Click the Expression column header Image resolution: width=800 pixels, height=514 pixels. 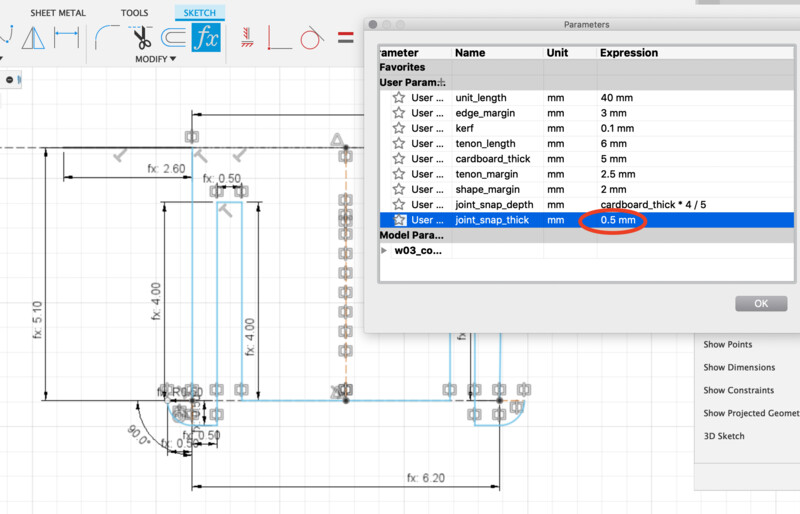coord(629,53)
